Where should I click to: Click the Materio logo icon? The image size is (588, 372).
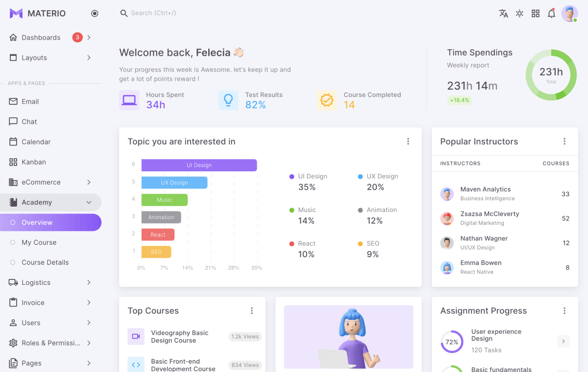16,13
